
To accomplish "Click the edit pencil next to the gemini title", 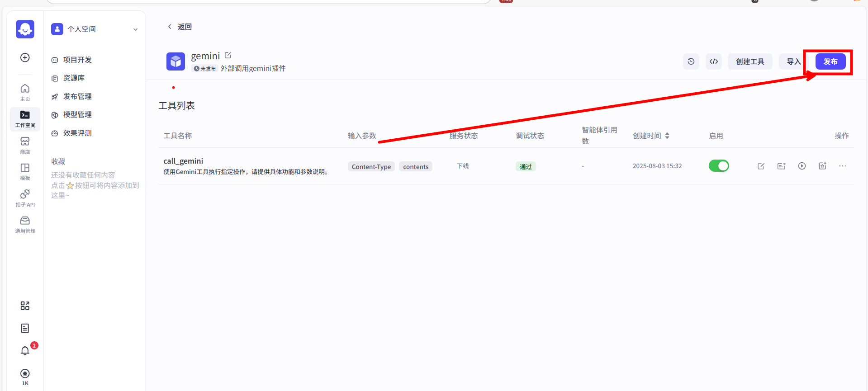I will [228, 55].
